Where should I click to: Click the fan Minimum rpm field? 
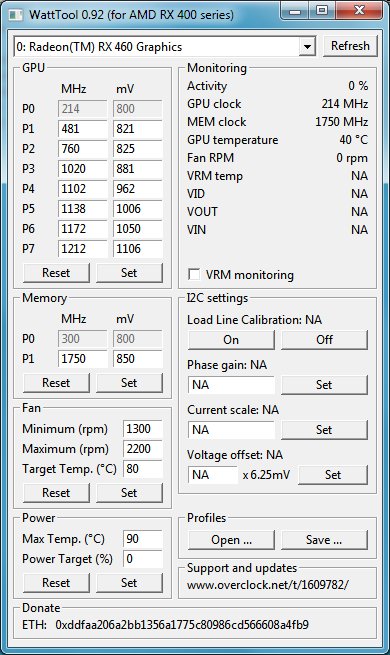point(143,429)
